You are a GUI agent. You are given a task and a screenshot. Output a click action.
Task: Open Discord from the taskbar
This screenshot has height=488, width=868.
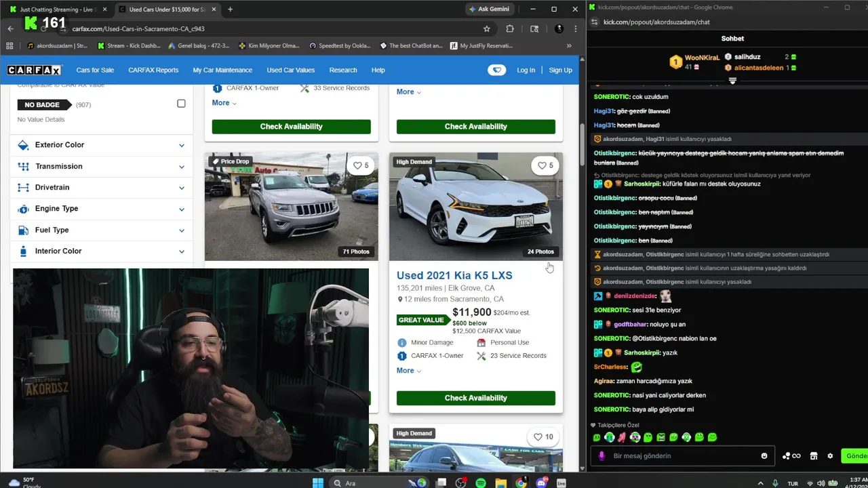click(541, 483)
